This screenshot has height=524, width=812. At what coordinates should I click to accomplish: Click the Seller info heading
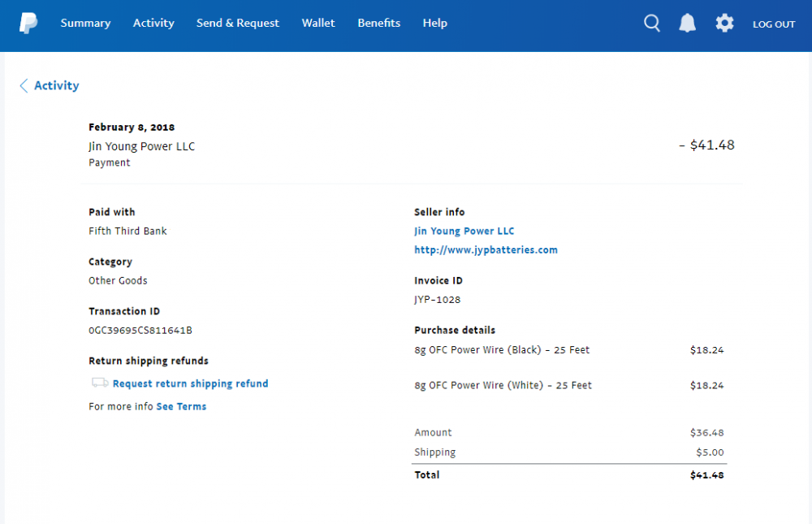[439, 212]
